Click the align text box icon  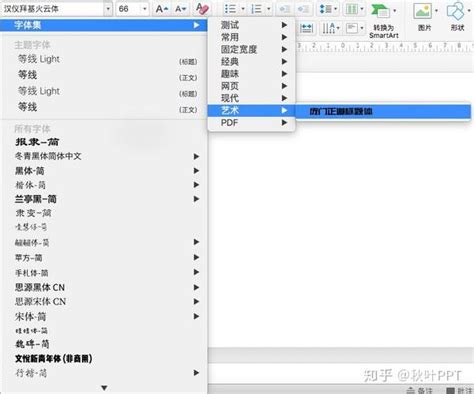[352, 28]
